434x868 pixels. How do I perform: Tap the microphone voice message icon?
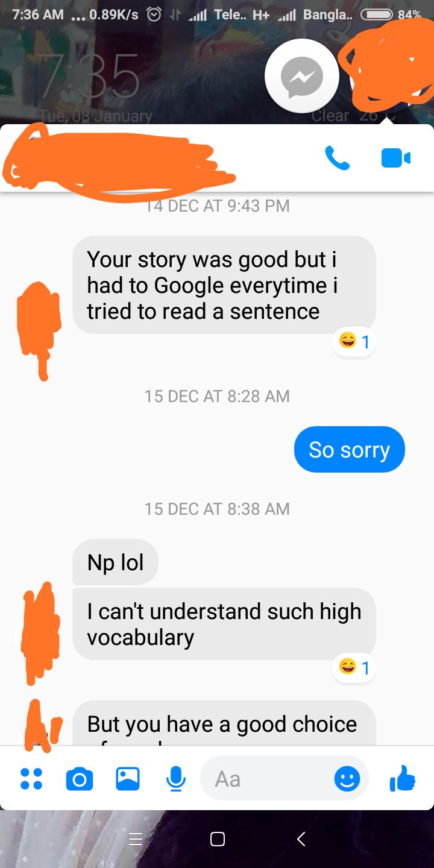pyautogui.click(x=175, y=779)
